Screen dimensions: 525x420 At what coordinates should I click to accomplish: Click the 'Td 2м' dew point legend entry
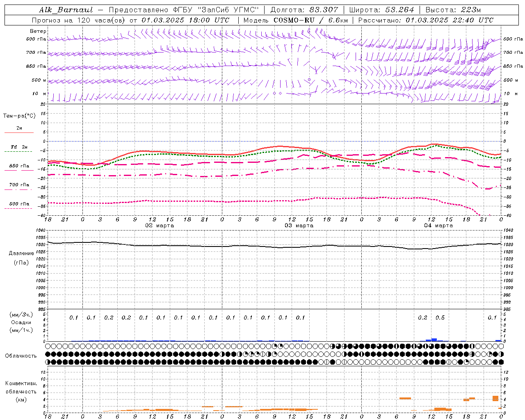[19, 147]
